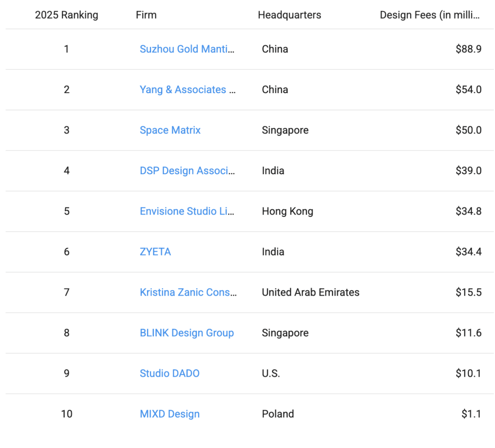Open the Kristina Zanic Cons... firm link
This screenshot has width=495, height=448.
point(188,293)
